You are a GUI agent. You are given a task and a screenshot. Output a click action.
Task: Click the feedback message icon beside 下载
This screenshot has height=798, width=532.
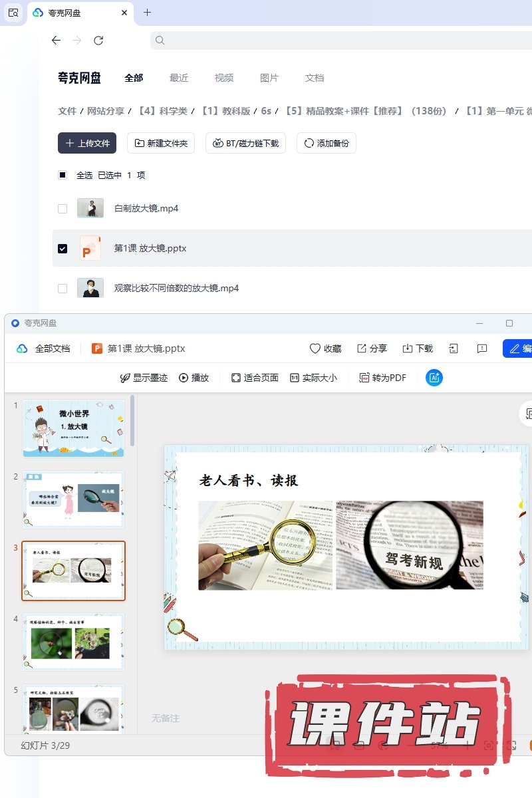pos(483,348)
